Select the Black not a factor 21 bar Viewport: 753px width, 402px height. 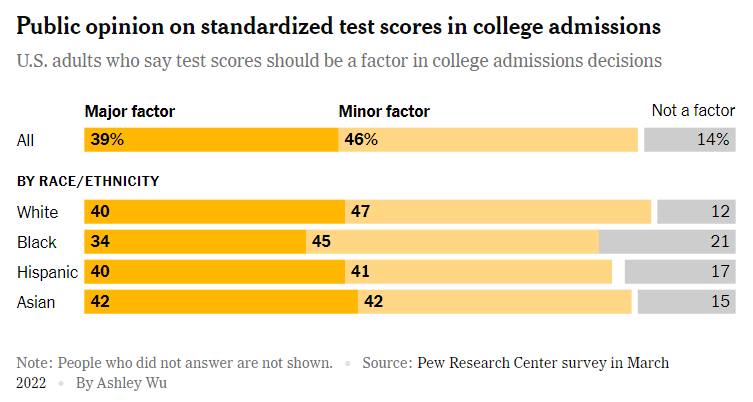click(667, 242)
